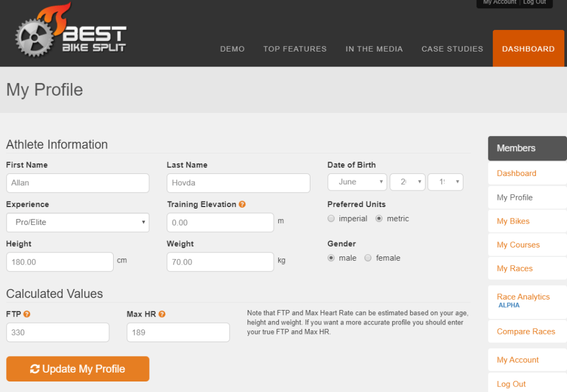The width and height of the screenshot is (567, 392).
Task: Choose female gender option
Action: (x=368, y=258)
